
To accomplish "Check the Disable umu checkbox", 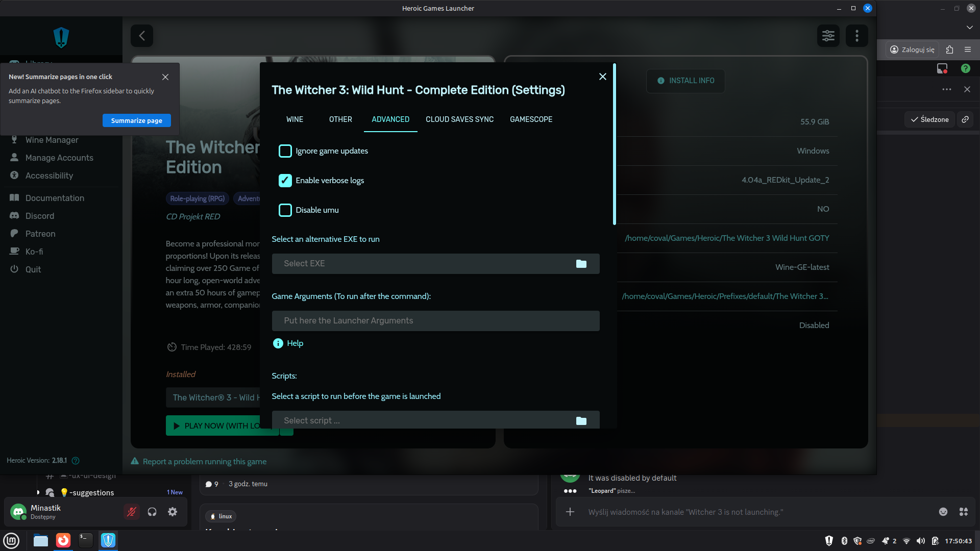I will click(285, 210).
